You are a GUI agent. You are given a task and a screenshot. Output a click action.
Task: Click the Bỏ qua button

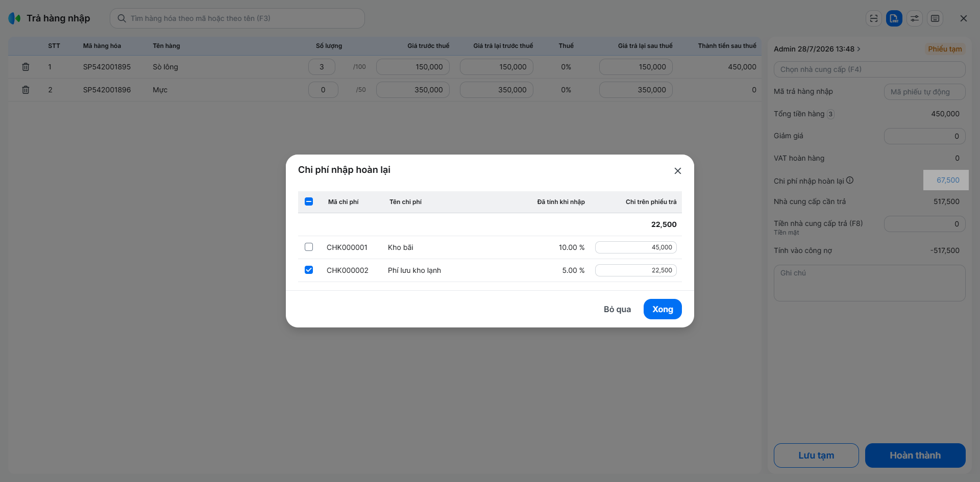tap(617, 309)
